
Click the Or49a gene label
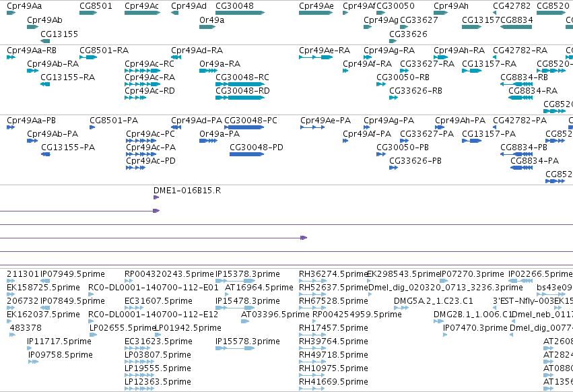pos(212,20)
